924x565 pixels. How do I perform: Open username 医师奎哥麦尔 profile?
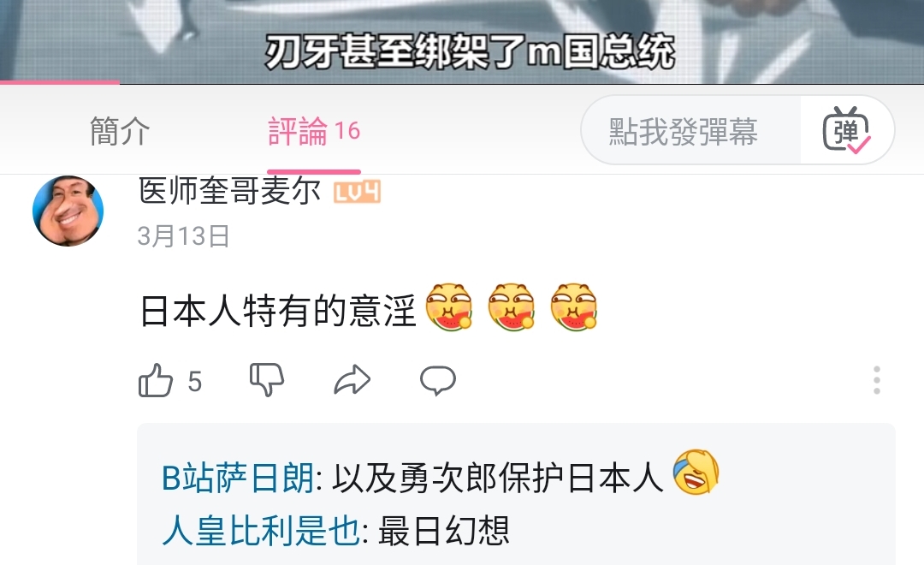(x=229, y=191)
